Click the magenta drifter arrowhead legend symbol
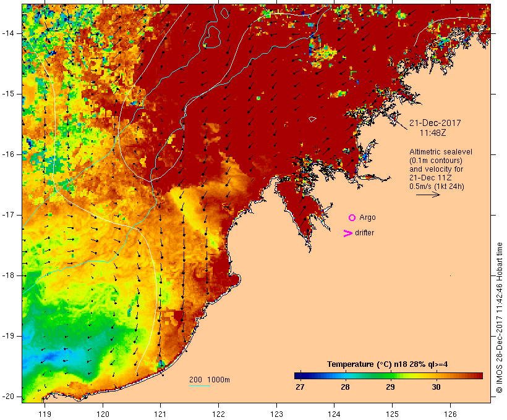This screenshot has width=507, height=420. (x=347, y=233)
